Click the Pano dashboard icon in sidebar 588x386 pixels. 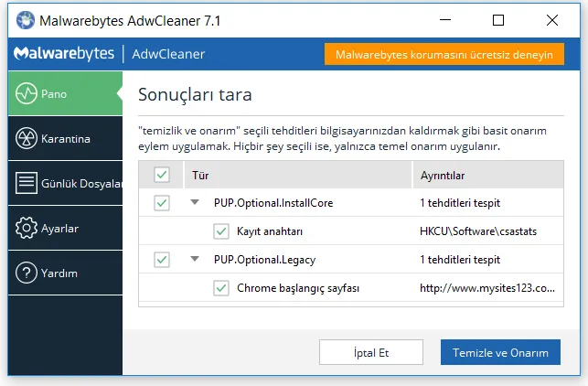pyautogui.click(x=27, y=93)
